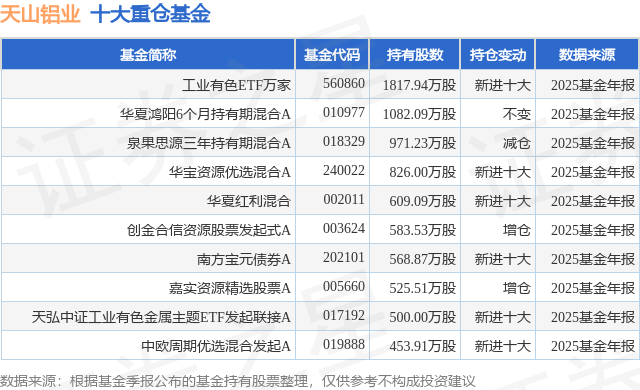Viewport: 640px width, 390px height.
Task: Click 2025基金年报 in the 泉果思源 row
Action: (x=593, y=143)
